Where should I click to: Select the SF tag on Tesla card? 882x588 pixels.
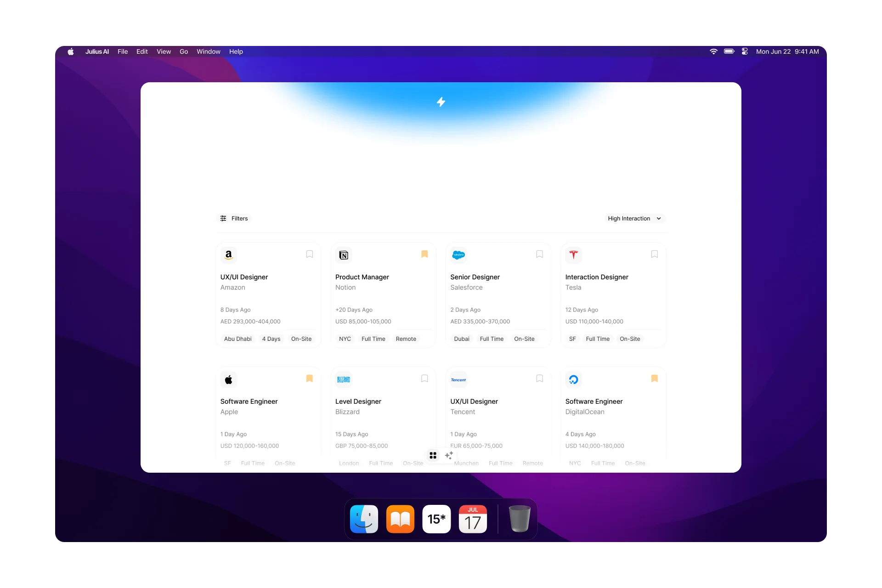[x=572, y=339]
